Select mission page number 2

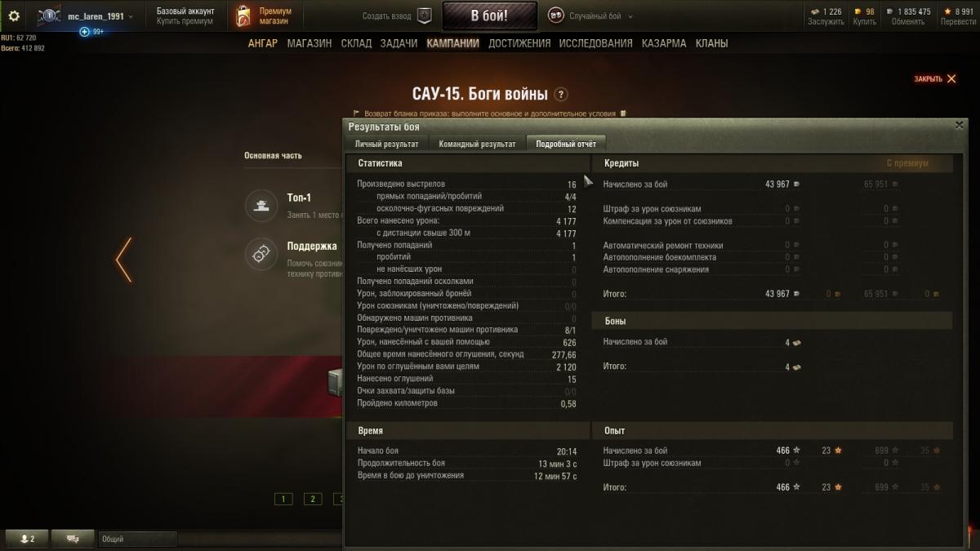click(x=313, y=499)
